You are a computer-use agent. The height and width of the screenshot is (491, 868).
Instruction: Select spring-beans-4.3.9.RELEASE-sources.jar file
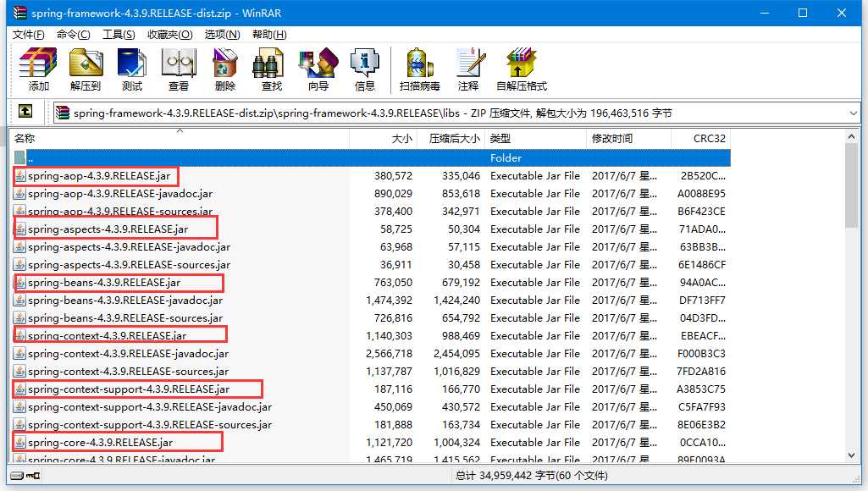point(125,317)
